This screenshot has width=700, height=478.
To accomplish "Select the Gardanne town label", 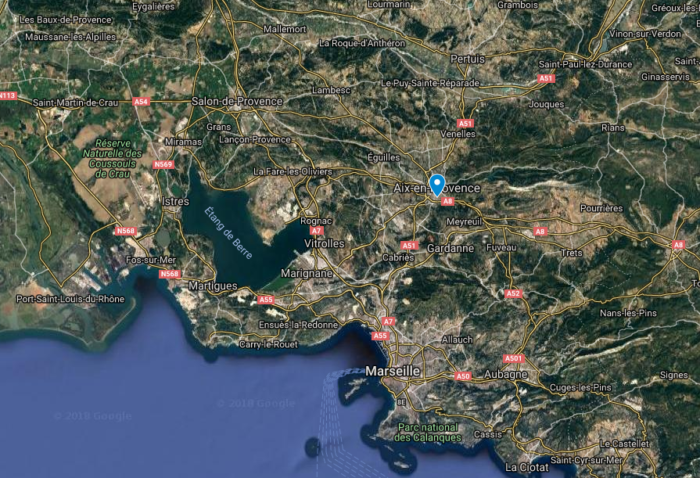I will pyautogui.click(x=450, y=248).
